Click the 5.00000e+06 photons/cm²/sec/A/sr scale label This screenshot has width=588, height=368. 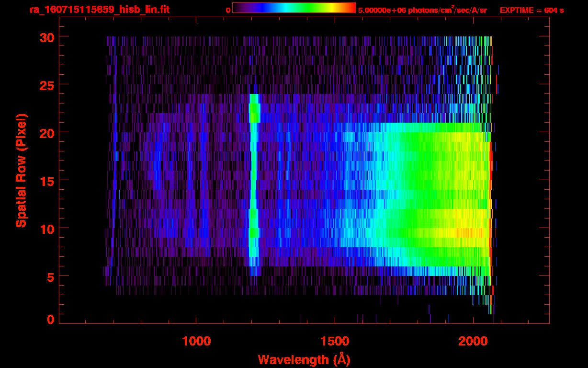pyautogui.click(x=422, y=10)
